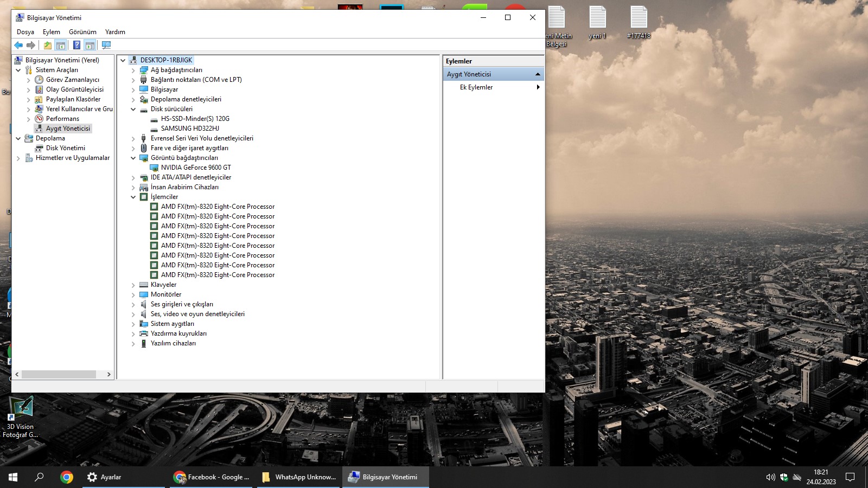Select the Bağlantı noktaları (COM ve LPT) icon

(144, 80)
